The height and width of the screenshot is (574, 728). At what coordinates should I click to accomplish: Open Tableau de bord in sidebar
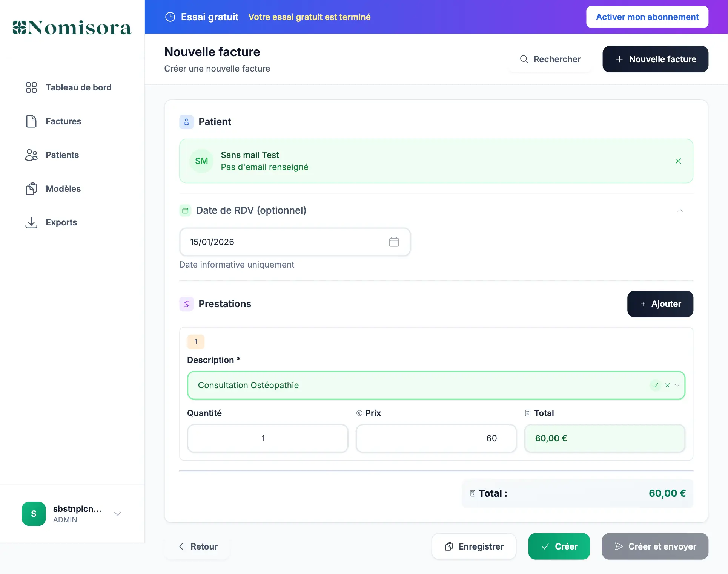(78, 87)
